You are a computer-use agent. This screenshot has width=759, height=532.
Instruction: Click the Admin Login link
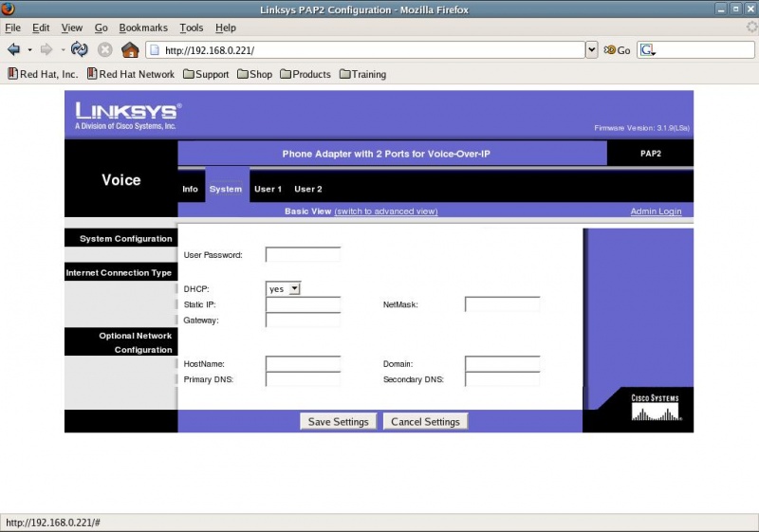(656, 211)
